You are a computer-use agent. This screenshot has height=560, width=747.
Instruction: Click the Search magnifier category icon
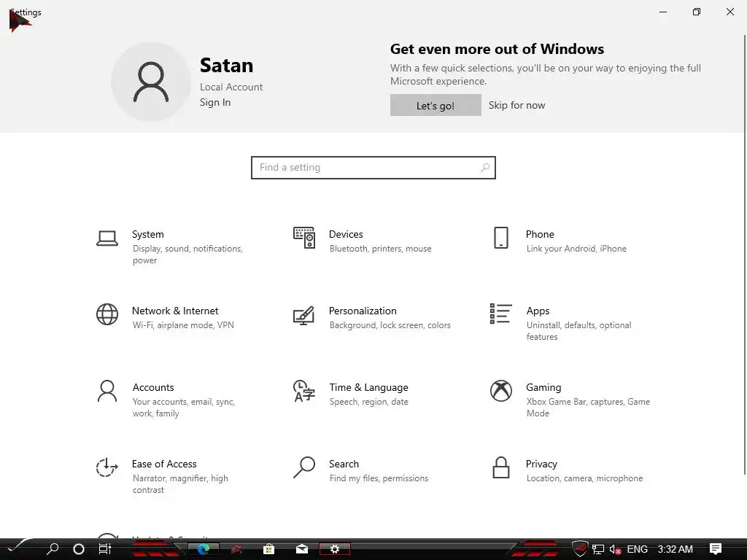[304, 467]
